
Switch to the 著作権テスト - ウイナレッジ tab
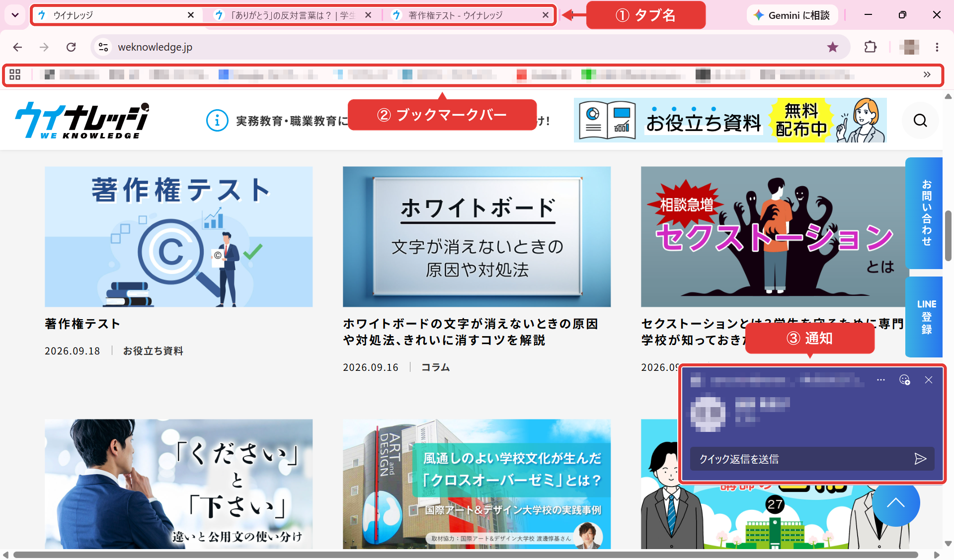(470, 15)
